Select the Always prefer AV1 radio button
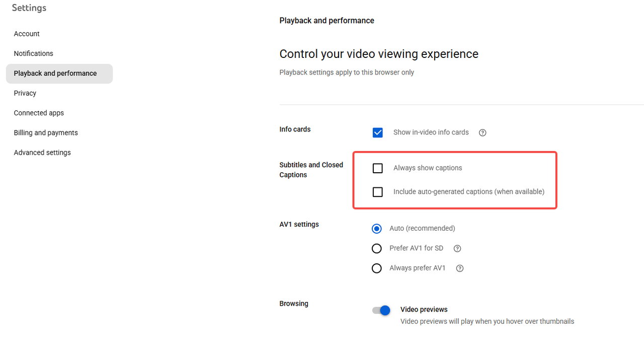Viewport: 644px width, 349px height. 376,268
